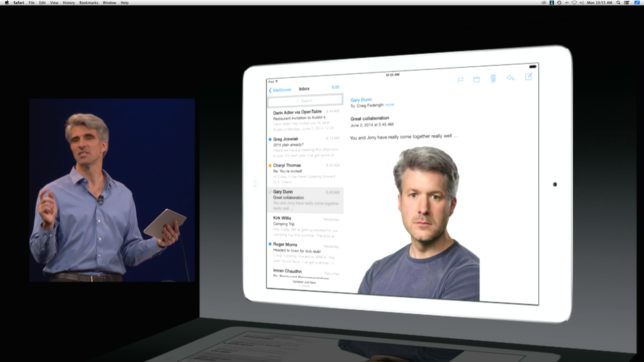Image resolution: width=644 pixels, height=362 pixels.
Task: Click the move-to-folder icon in mail toolbar
Action: (x=476, y=79)
